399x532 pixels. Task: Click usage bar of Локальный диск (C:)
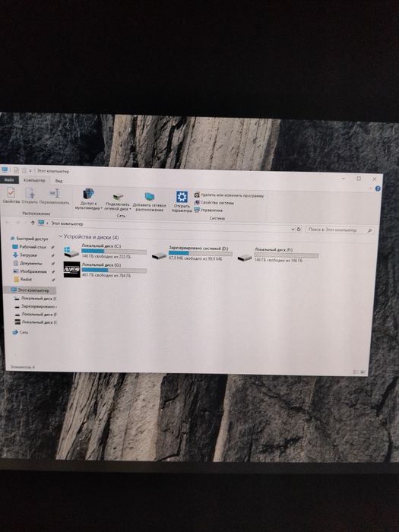pos(114,252)
